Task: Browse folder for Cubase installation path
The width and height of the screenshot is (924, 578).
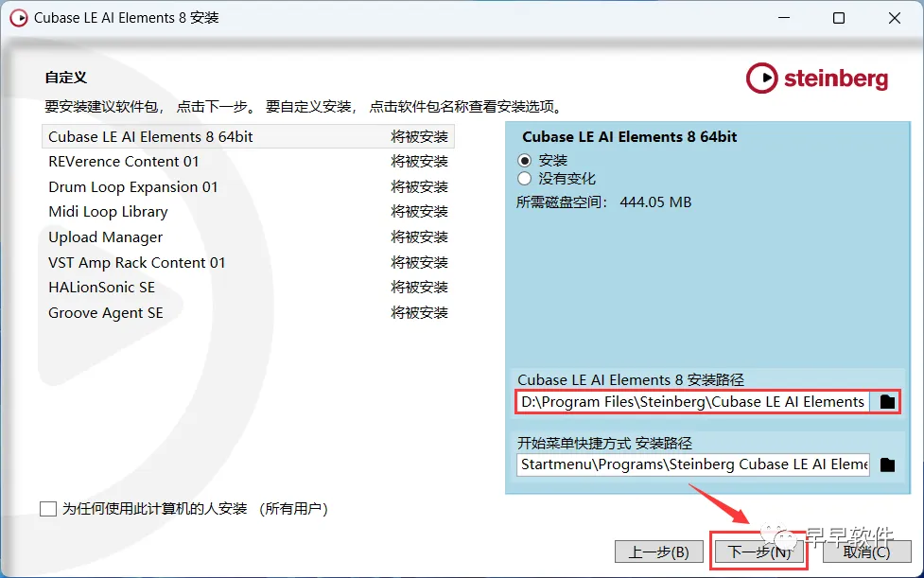Action: click(x=887, y=402)
